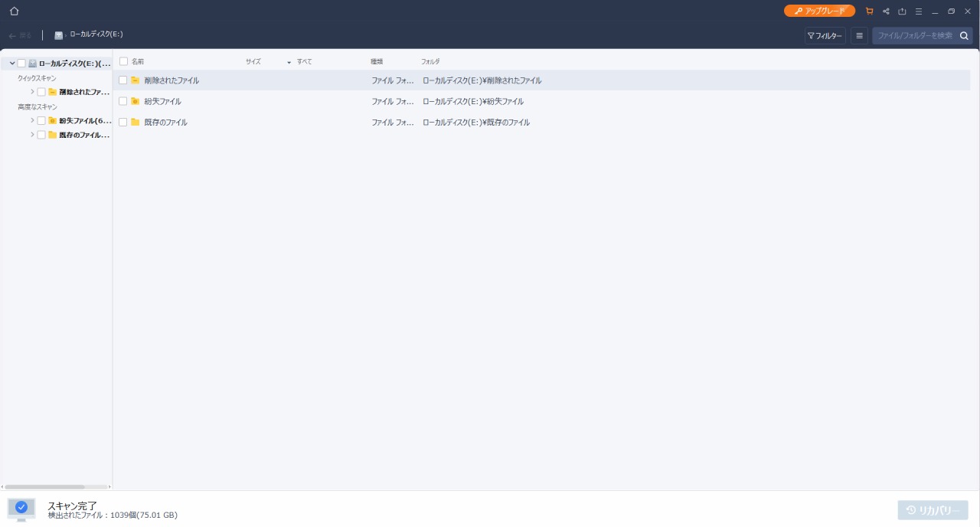This screenshot has width=980, height=527.
Task: Sort by the 種類 column header
Action: point(377,61)
